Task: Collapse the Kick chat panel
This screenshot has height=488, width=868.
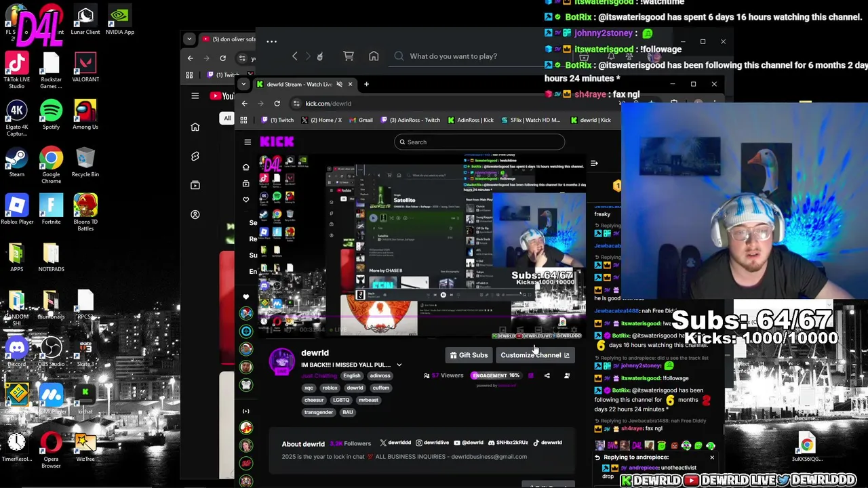Action: tap(594, 163)
